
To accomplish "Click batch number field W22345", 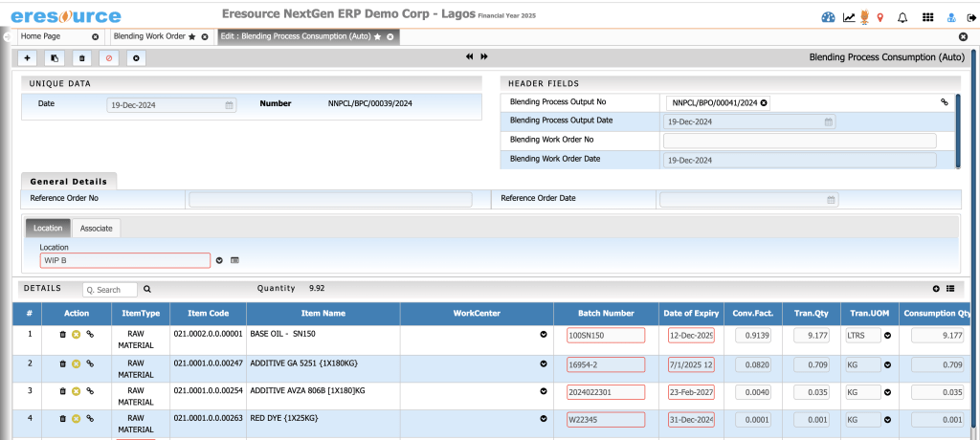I will pos(606,420).
